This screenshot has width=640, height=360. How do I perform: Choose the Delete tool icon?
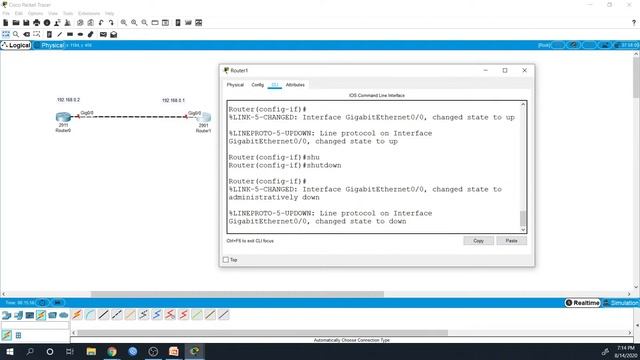coord(27,34)
